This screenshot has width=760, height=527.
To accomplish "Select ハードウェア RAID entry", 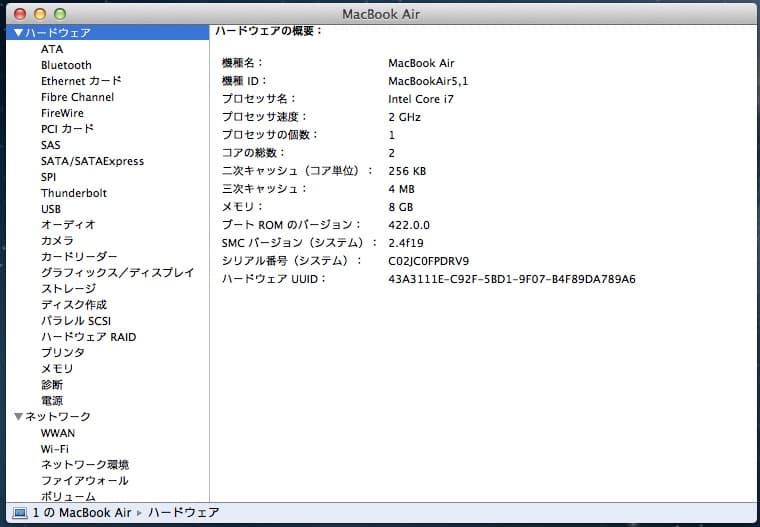I will pyautogui.click(x=88, y=336).
